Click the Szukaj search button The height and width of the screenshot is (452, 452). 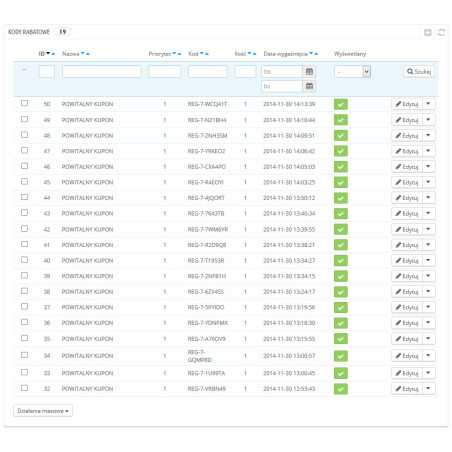419,71
